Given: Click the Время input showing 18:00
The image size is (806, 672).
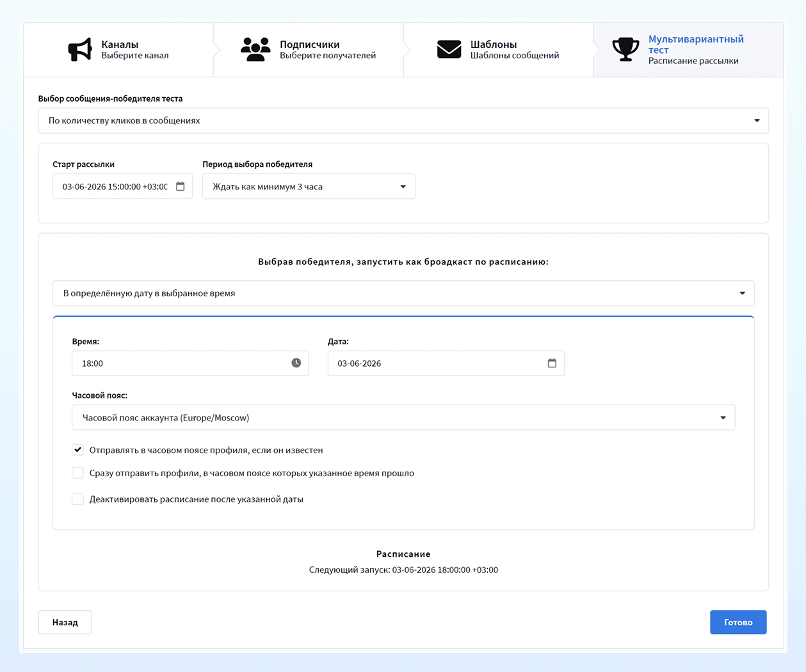Looking at the screenshot, I should coord(190,363).
